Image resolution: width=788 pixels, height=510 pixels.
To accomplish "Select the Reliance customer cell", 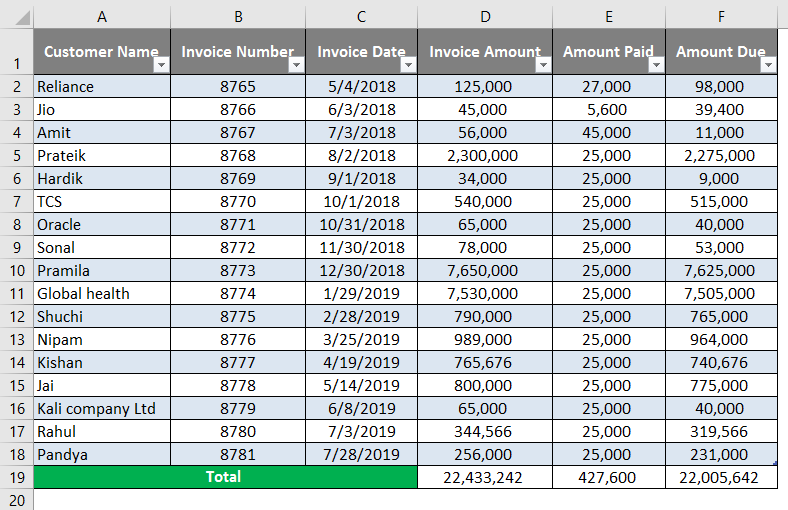I will coord(102,87).
